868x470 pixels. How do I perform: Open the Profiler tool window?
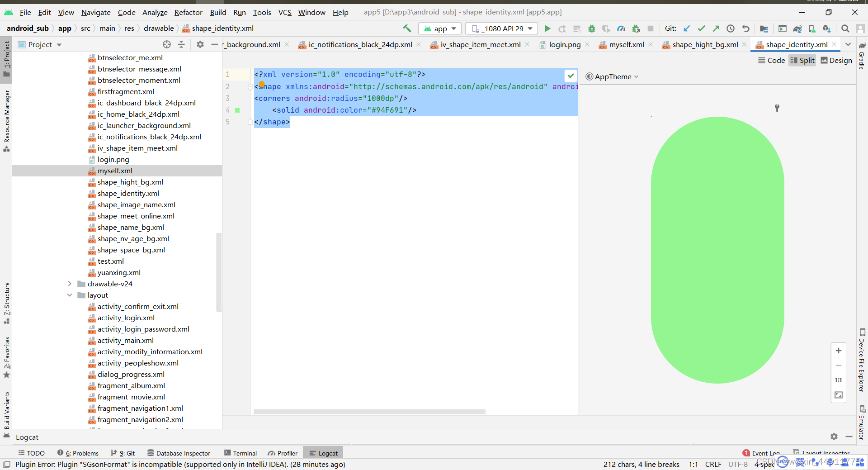[283, 453]
